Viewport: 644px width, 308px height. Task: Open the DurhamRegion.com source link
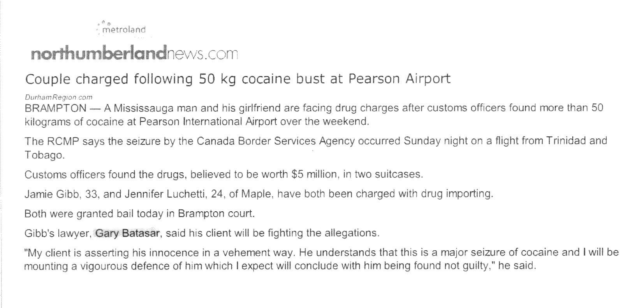58,97
